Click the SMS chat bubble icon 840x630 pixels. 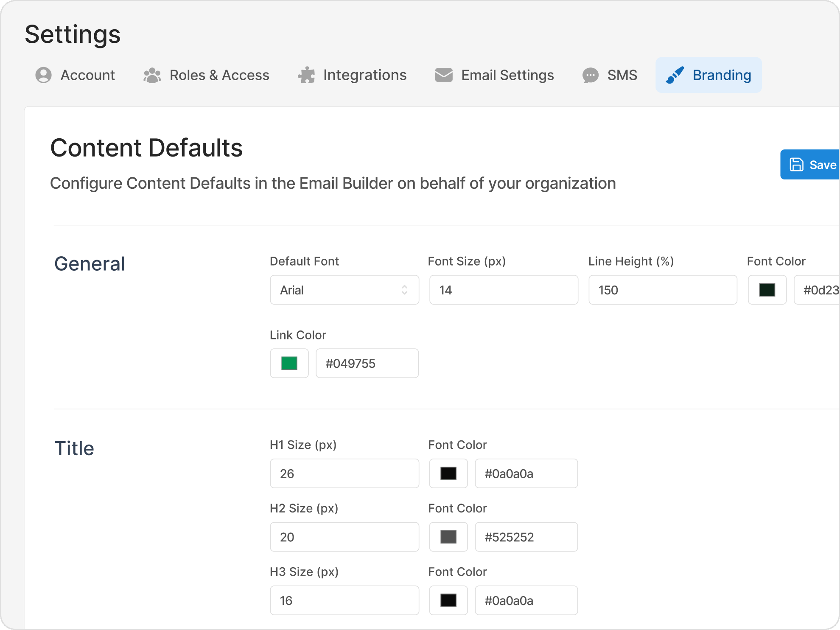click(590, 75)
